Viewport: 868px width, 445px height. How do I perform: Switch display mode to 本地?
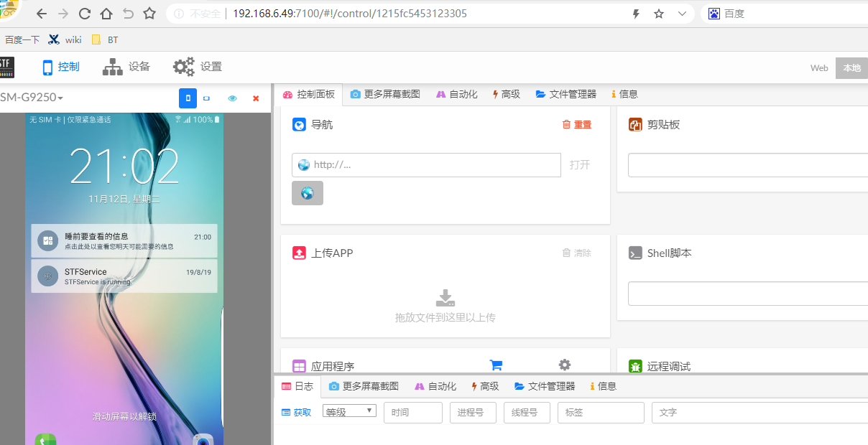(852, 67)
